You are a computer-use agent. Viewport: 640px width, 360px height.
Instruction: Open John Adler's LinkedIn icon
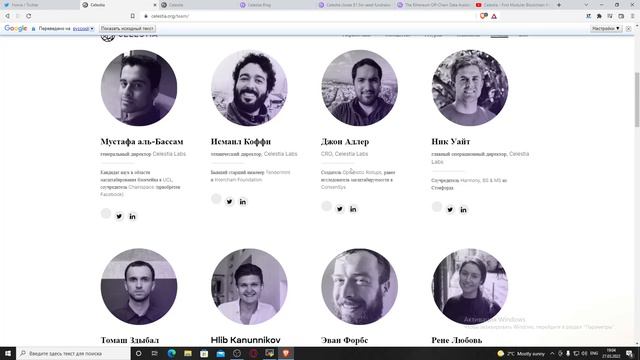coord(353,209)
